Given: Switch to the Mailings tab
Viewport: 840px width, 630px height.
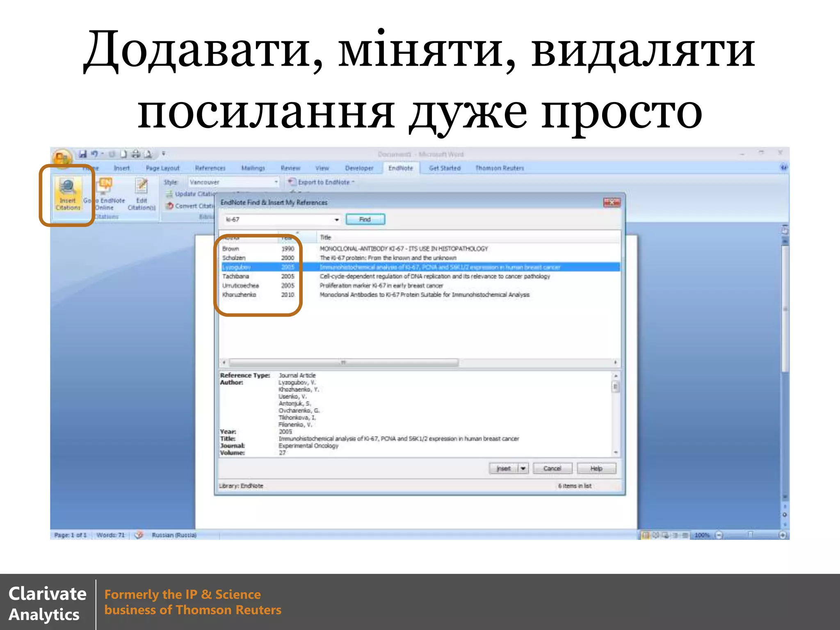Looking at the screenshot, I should (x=253, y=168).
